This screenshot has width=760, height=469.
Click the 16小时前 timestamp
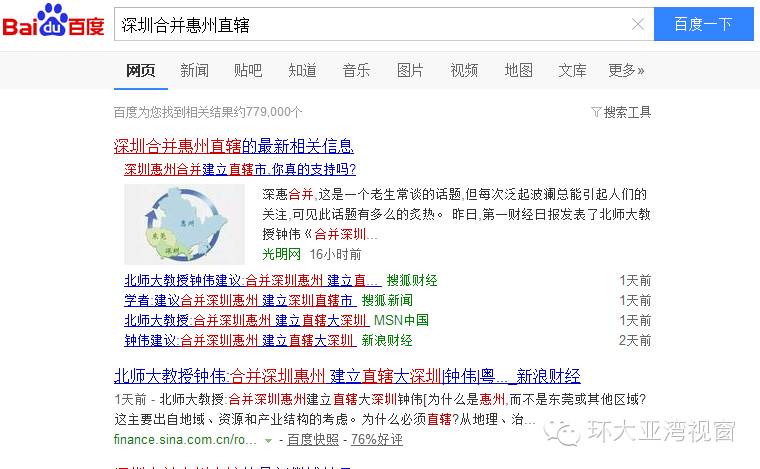click(x=335, y=254)
